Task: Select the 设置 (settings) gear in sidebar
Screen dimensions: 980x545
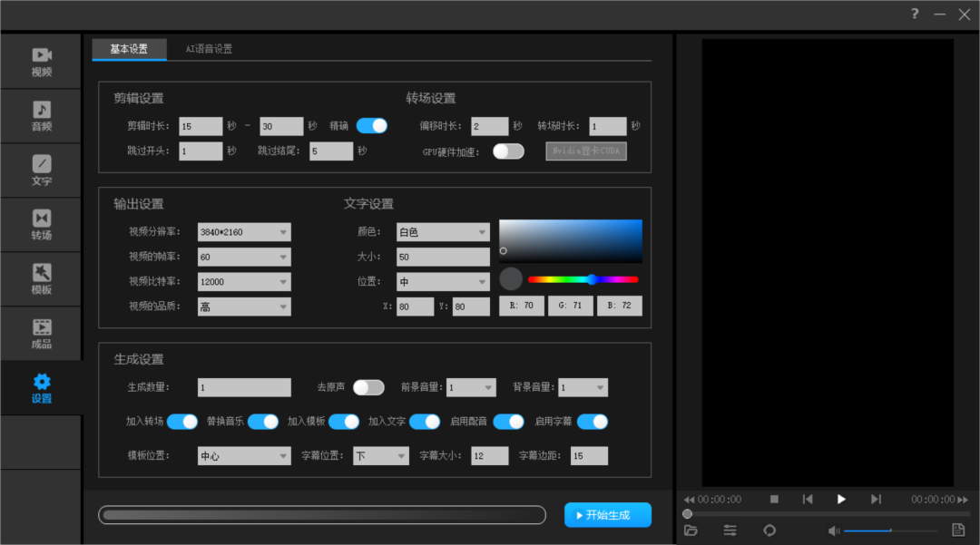Action: [x=41, y=388]
